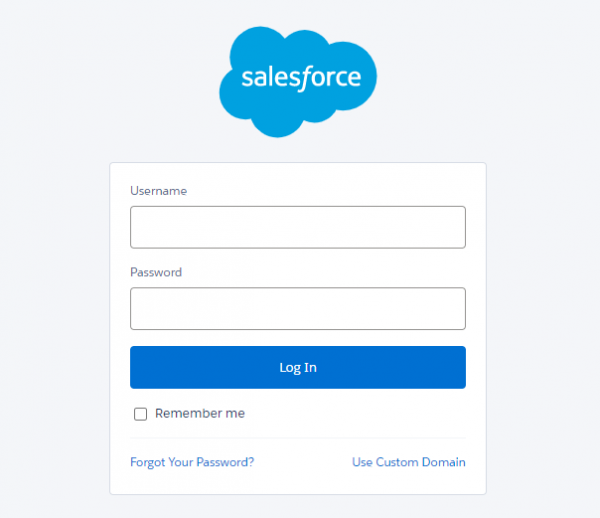This screenshot has width=600, height=518.
Task: Place cursor in the Password text box
Action: point(297,309)
